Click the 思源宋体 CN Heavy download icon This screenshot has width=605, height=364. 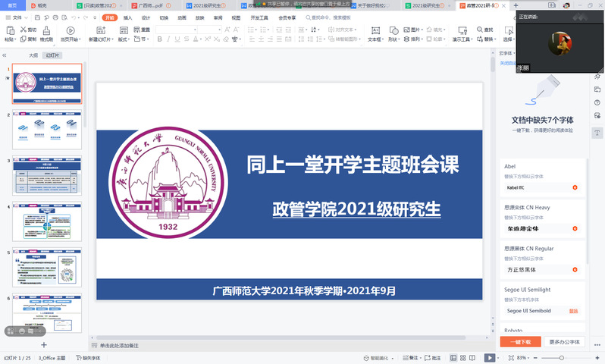click(x=575, y=228)
